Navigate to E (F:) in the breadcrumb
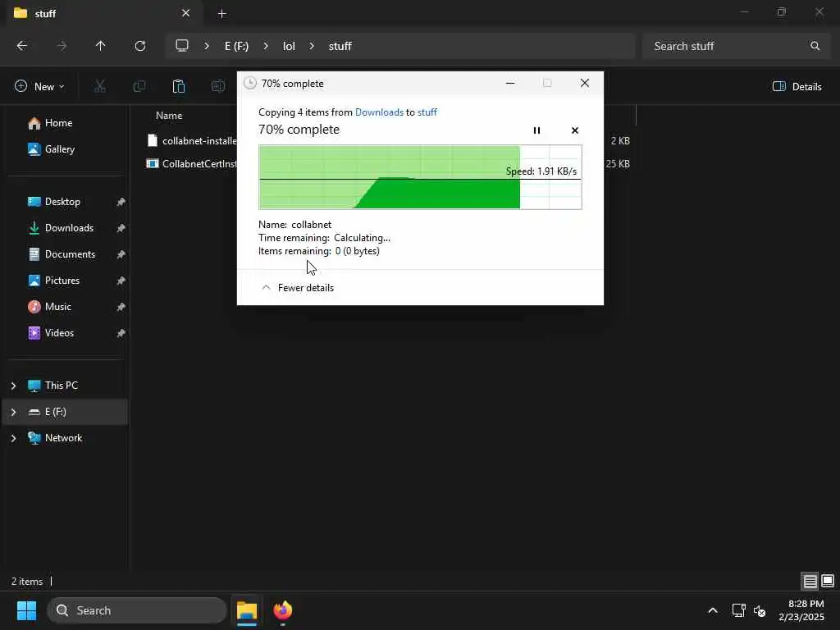 (236, 46)
